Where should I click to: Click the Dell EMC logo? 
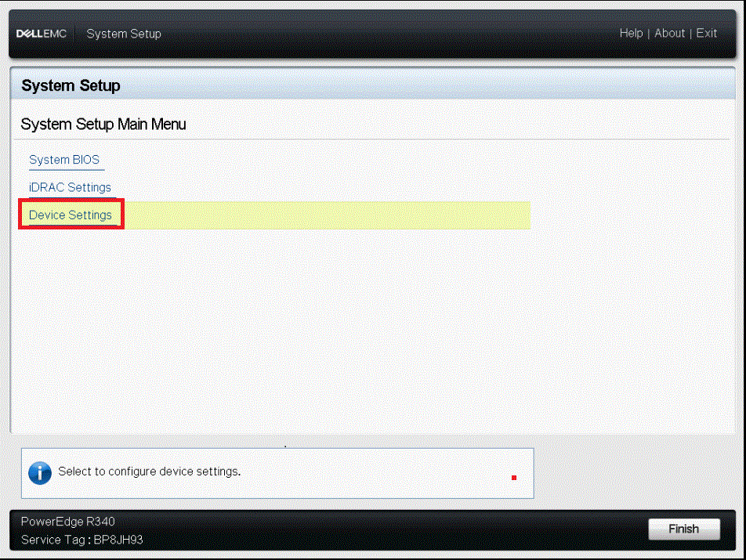pyautogui.click(x=42, y=34)
